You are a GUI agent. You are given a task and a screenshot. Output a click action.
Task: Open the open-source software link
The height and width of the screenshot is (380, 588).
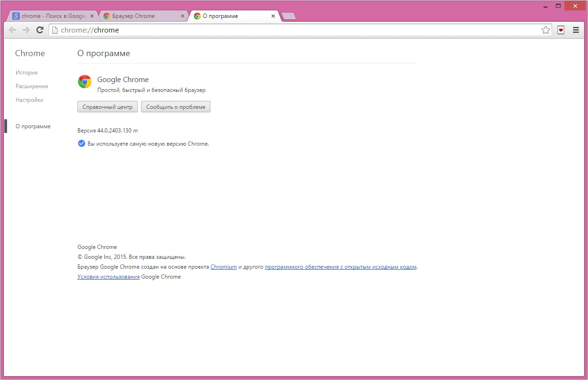click(341, 267)
